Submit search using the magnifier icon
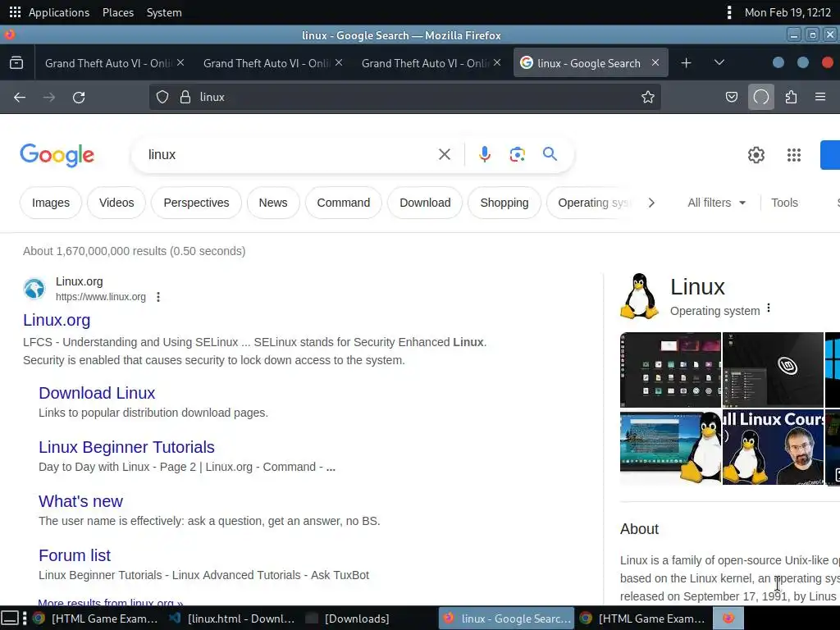The width and height of the screenshot is (840, 630). pyautogui.click(x=550, y=154)
